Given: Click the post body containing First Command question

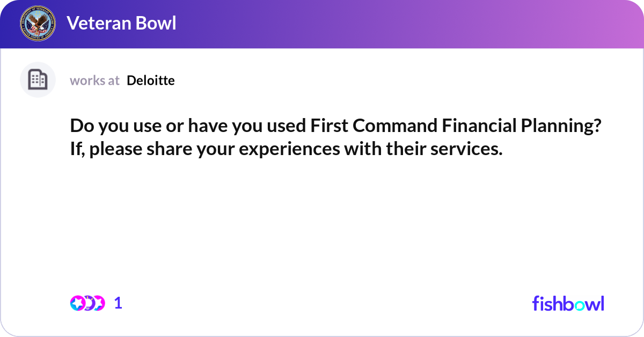Looking at the screenshot, I should 335,137.
